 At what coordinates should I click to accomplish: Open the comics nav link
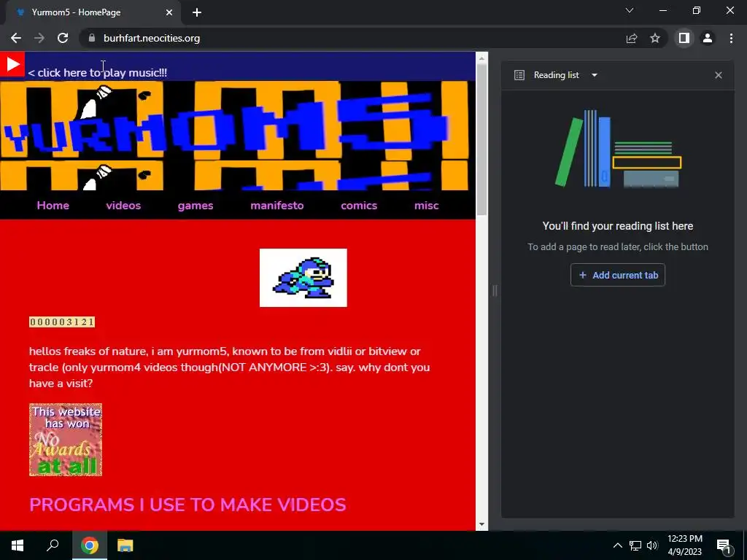359,205
